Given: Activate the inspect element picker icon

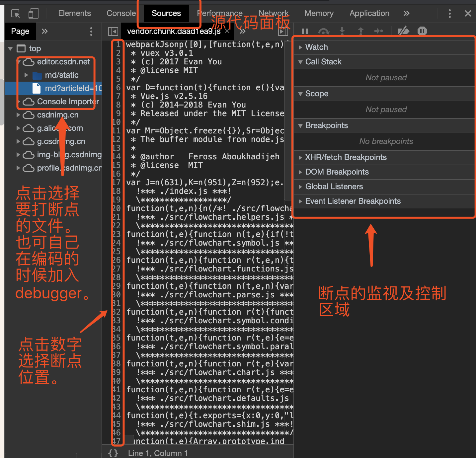Looking at the screenshot, I should pyautogui.click(x=16, y=14).
